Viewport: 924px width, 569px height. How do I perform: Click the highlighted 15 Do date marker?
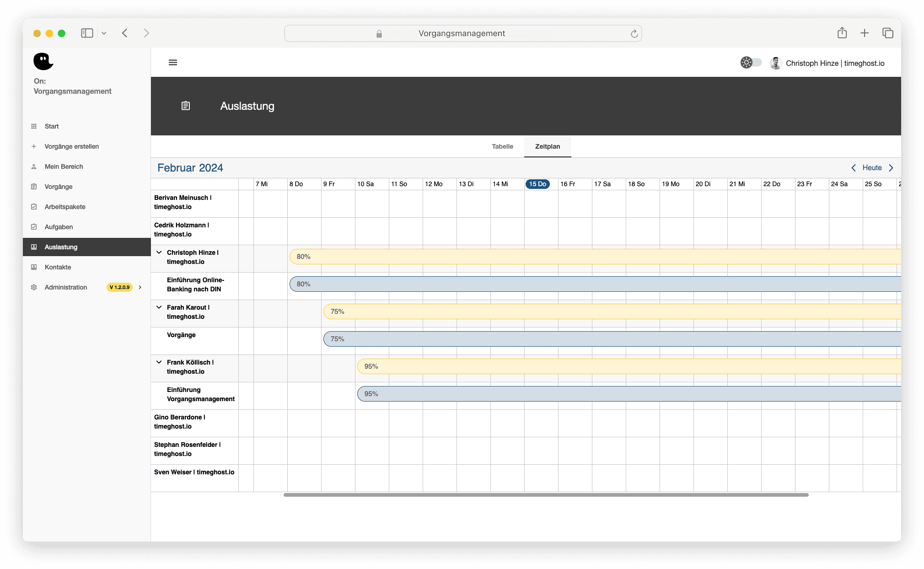pos(537,184)
